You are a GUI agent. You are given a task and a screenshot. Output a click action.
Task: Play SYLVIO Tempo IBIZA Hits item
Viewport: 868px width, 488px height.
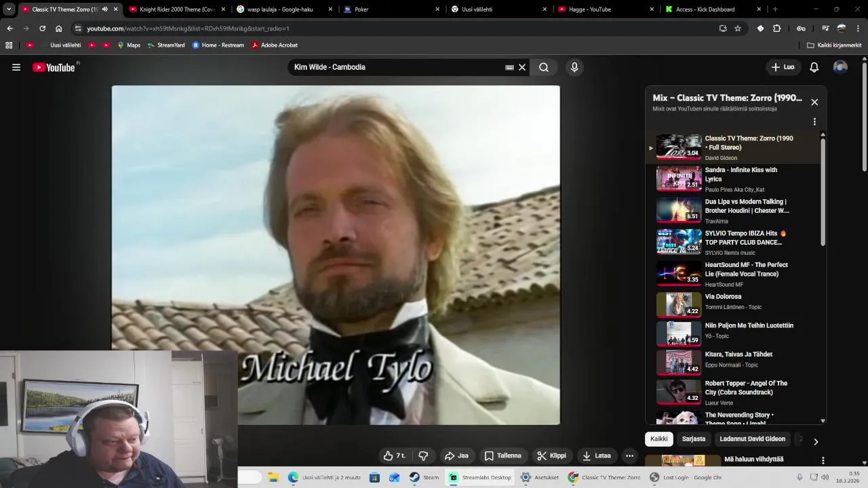(x=733, y=243)
